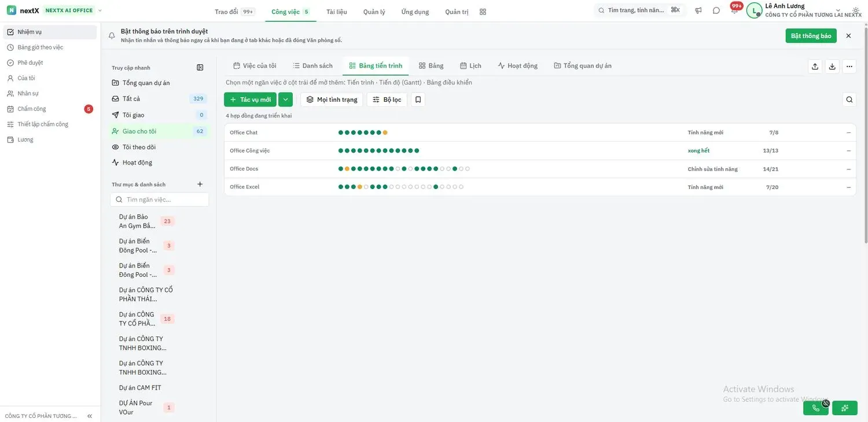Add a new folder with the plus icon

click(x=200, y=184)
